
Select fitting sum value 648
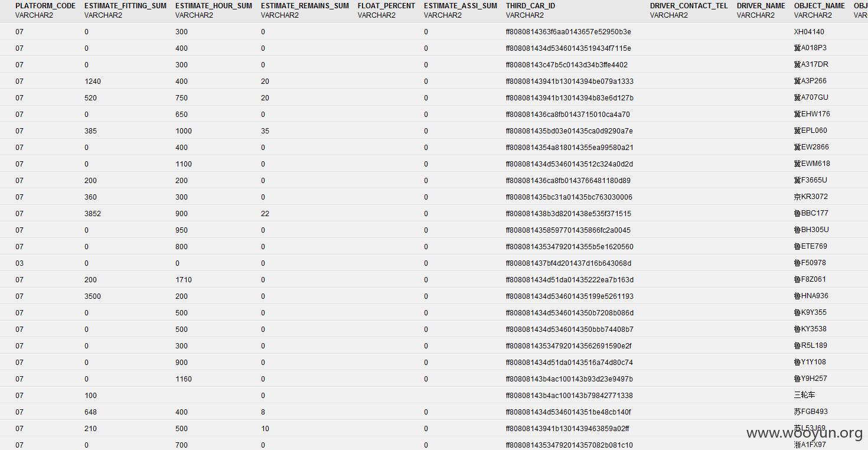pos(91,412)
